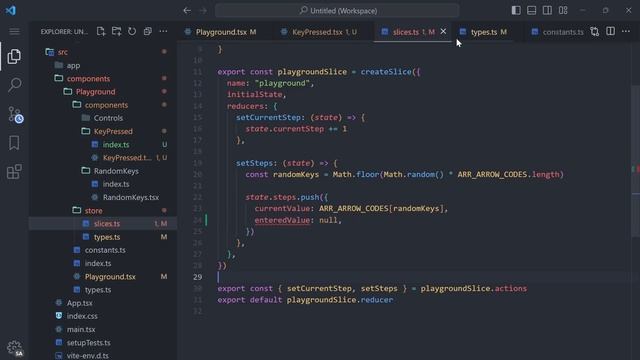Go back in navigation history
This screenshot has height=360, width=640.
(x=187, y=11)
